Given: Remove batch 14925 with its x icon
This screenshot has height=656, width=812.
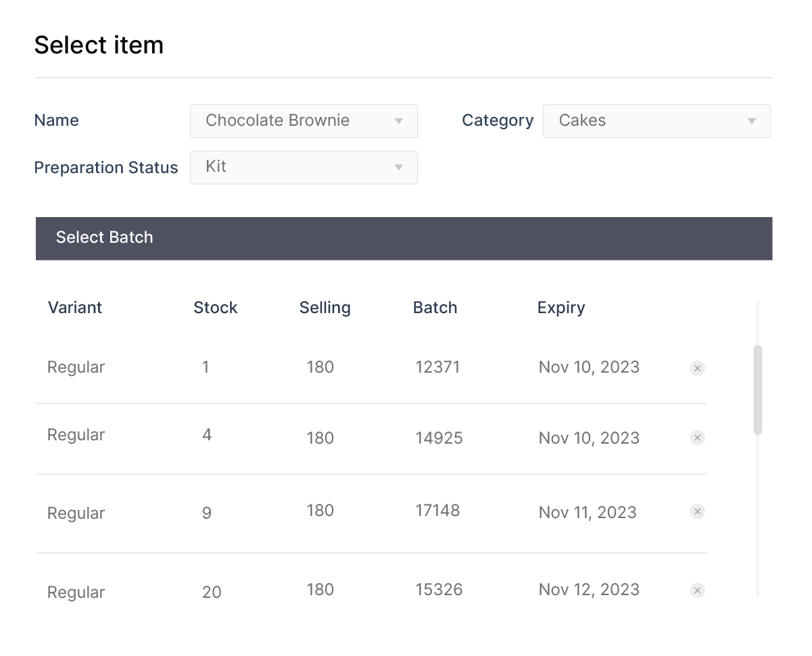Looking at the screenshot, I should pos(697,438).
